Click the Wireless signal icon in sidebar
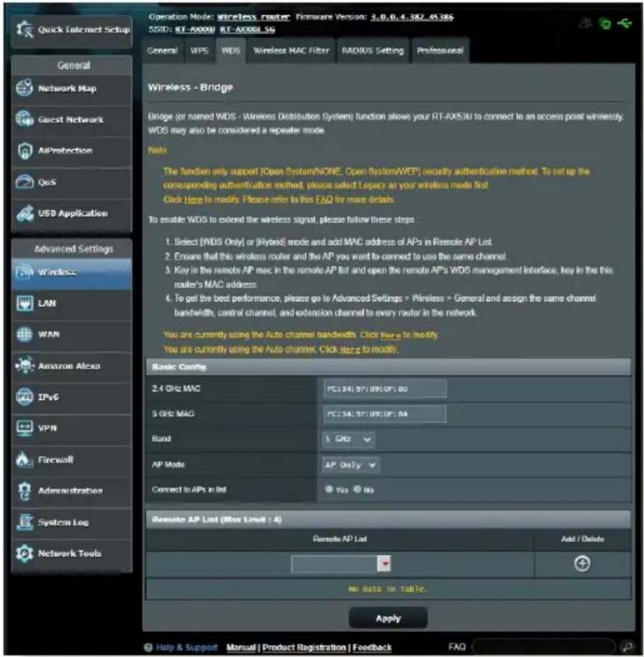Viewport: 644px width, 657px height. click(24, 272)
